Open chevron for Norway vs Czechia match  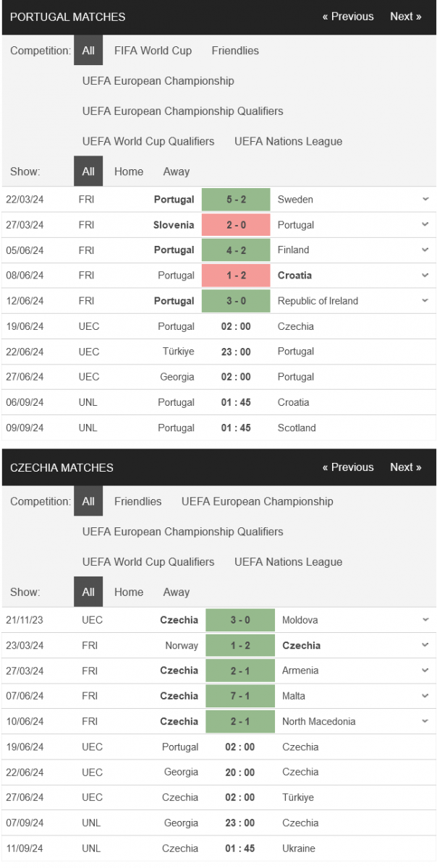(425, 645)
